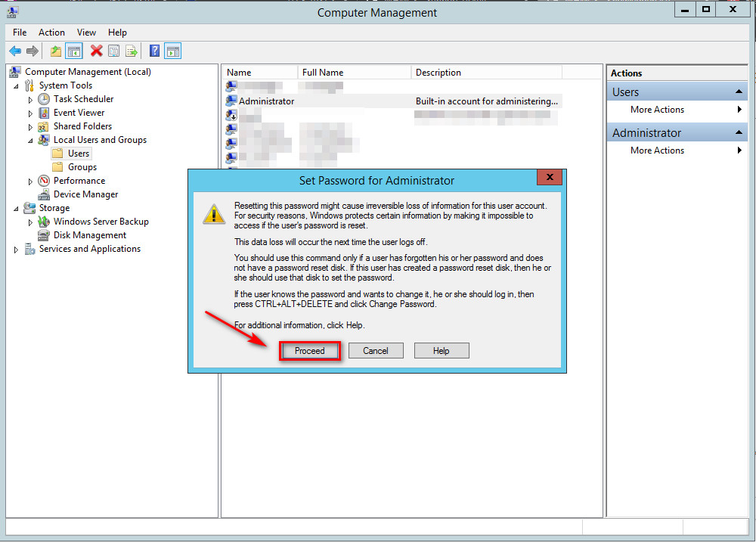Select Performance in the tree
This screenshot has width=756, height=543.
pos(79,180)
